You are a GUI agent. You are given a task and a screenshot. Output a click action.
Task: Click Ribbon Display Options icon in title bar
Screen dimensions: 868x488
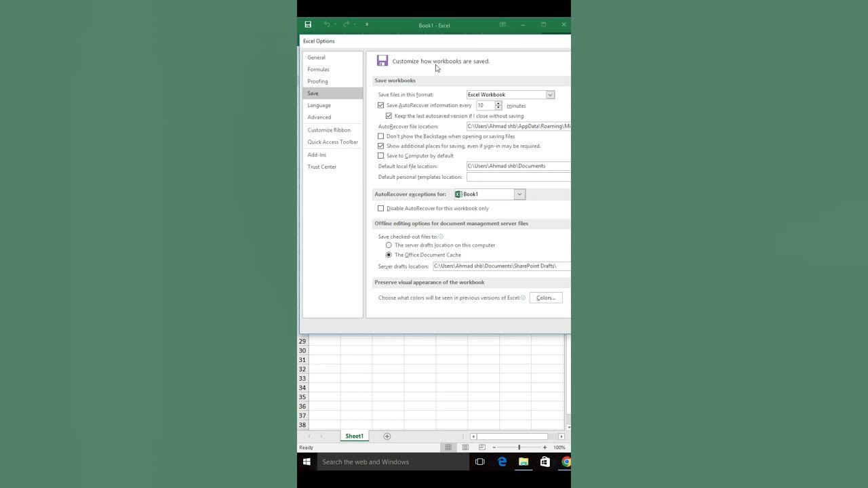[x=502, y=24]
